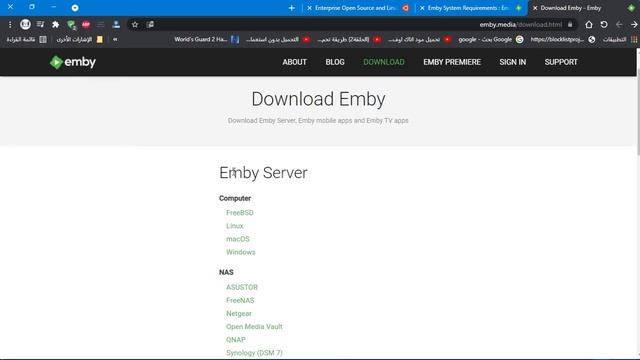Open the red ABP Adblock extension
The height and width of the screenshot is (360, 640).
coord(86,25)
